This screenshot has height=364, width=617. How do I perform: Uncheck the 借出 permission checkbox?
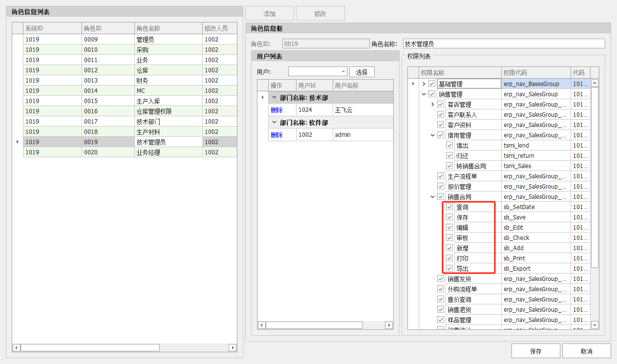click(x=449, y=146)
